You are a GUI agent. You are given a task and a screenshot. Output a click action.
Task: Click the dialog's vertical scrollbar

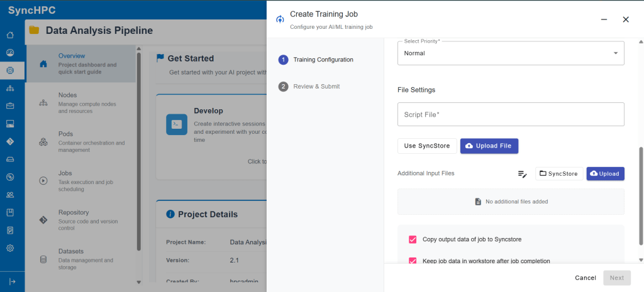(641, 195)
